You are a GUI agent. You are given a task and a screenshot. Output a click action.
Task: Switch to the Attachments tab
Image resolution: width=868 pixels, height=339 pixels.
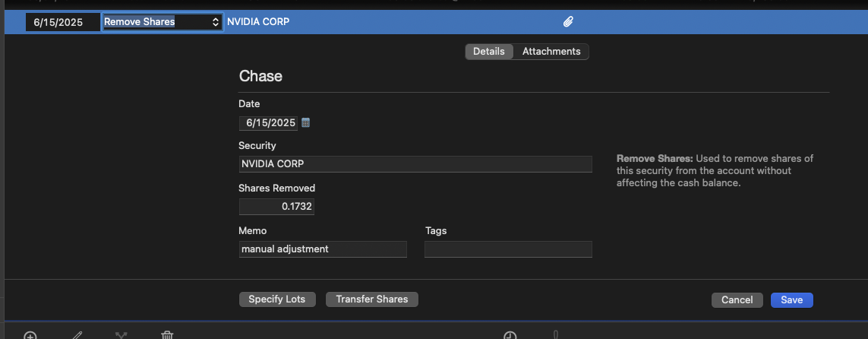(551, 52)
